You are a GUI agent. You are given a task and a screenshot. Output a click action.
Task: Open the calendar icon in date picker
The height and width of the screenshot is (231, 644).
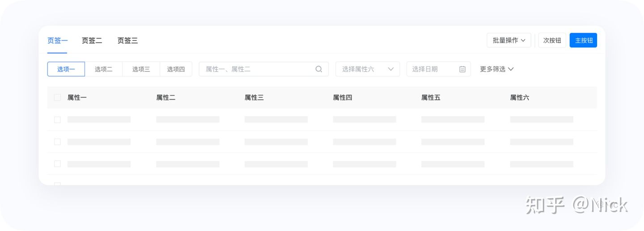(462, 69)
